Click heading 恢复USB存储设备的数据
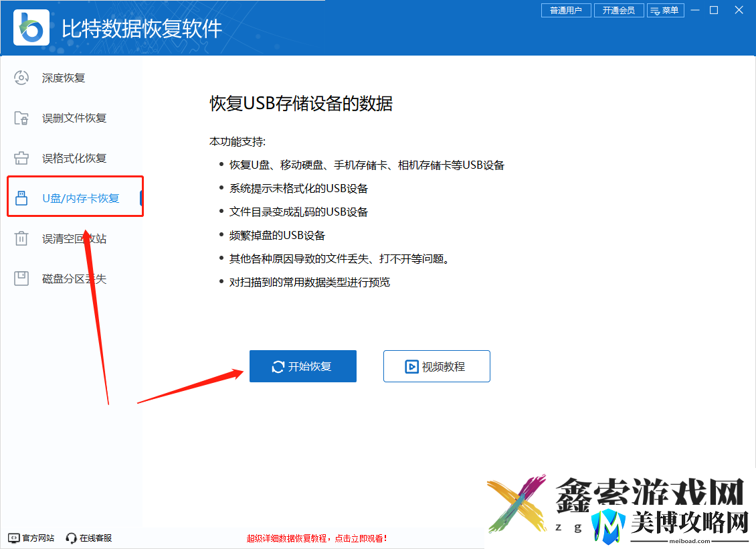The image size is (756, 549). [301, 103]
